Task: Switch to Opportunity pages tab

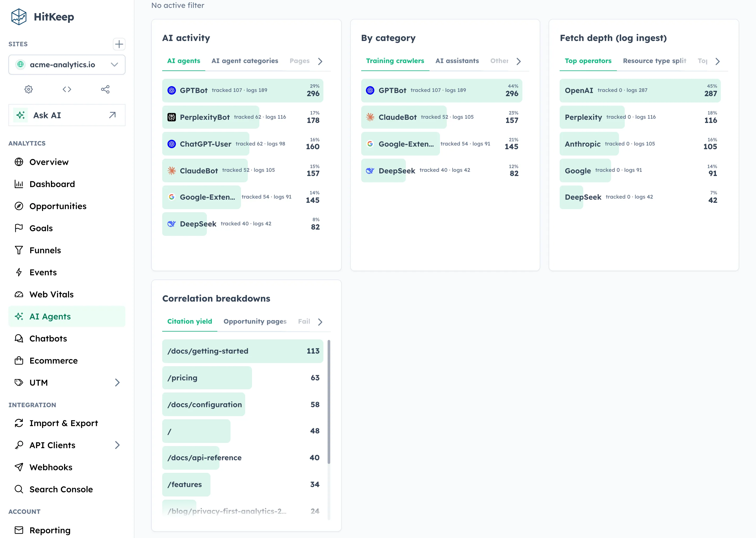Action: 255,321
